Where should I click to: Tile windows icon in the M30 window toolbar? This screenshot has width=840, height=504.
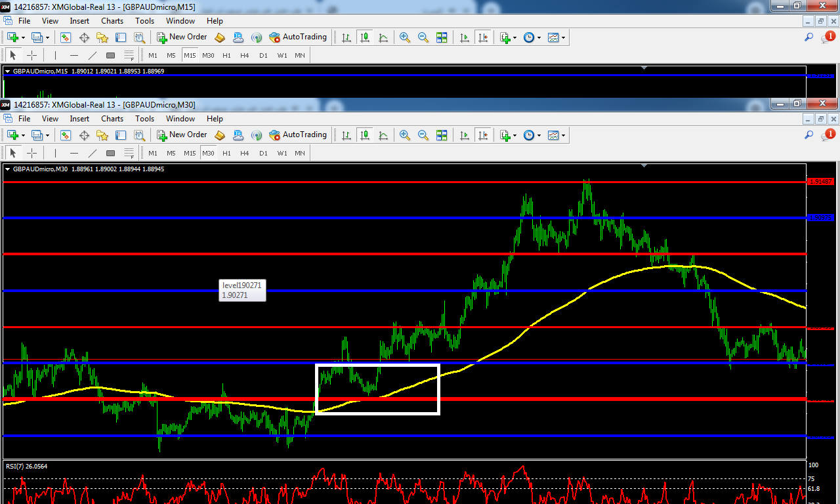point(442,135)
